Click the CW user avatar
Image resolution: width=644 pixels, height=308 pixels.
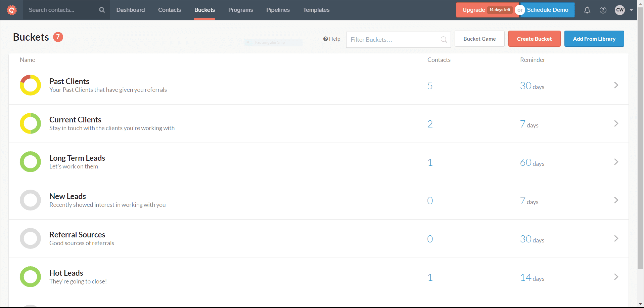coord(619,10)
